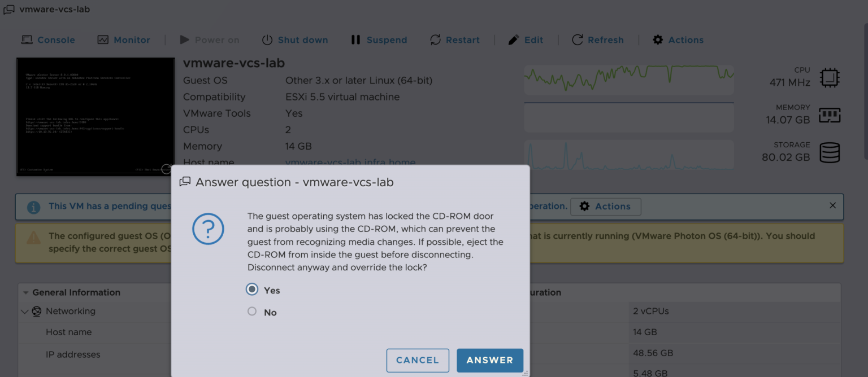The image size is (868, 377).
Task: Click the VM console screenshot thumbnail
Action: pos(95,116)
